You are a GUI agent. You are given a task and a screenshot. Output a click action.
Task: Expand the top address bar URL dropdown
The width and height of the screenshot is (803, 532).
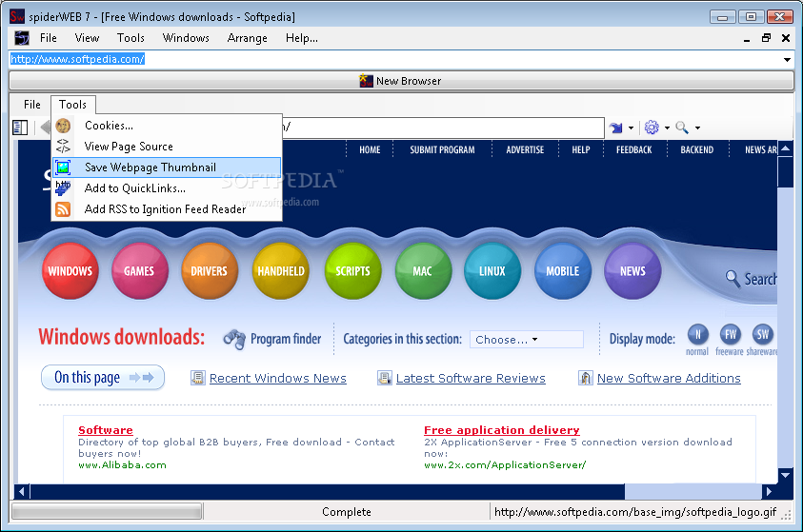coord(787,59)
